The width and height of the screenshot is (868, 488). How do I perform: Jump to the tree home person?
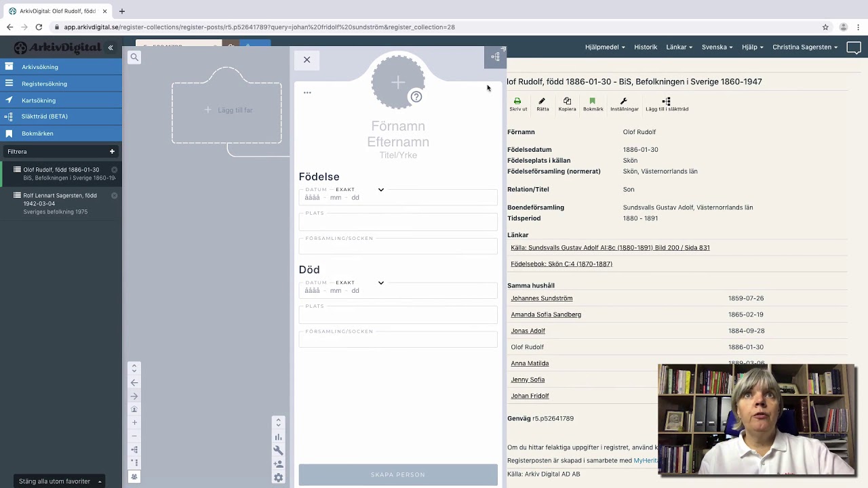point(134,409)
